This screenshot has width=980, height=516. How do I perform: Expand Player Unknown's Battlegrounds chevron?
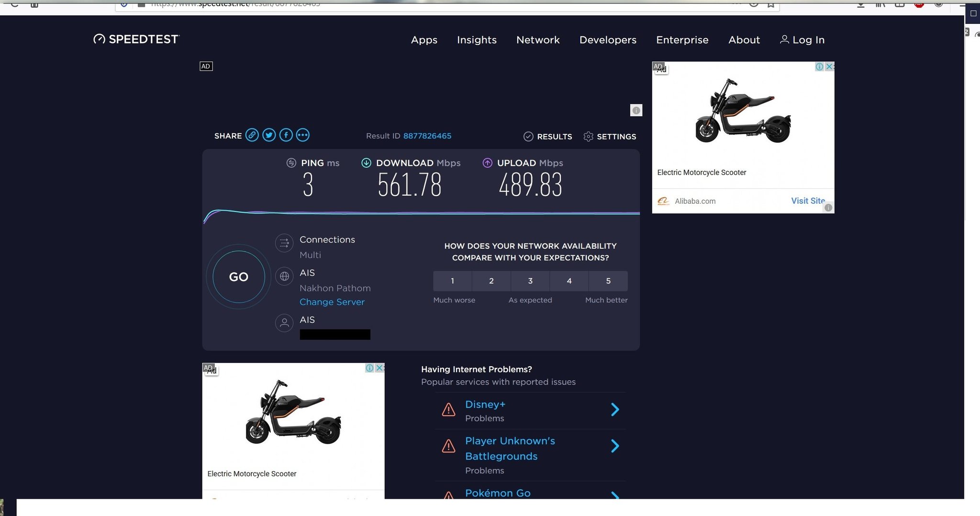(615, 446)
